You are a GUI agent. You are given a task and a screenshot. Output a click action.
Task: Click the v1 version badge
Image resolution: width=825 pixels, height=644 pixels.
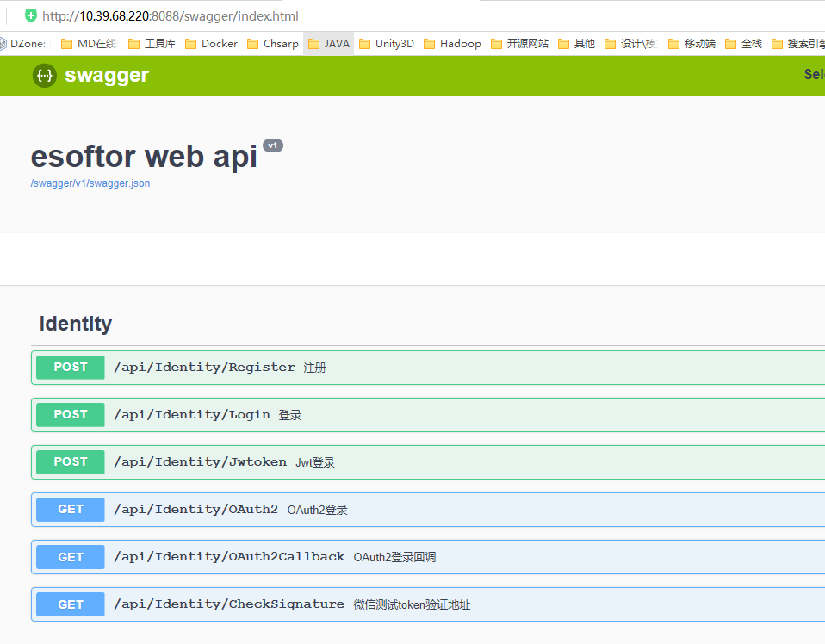click(272, 146)
